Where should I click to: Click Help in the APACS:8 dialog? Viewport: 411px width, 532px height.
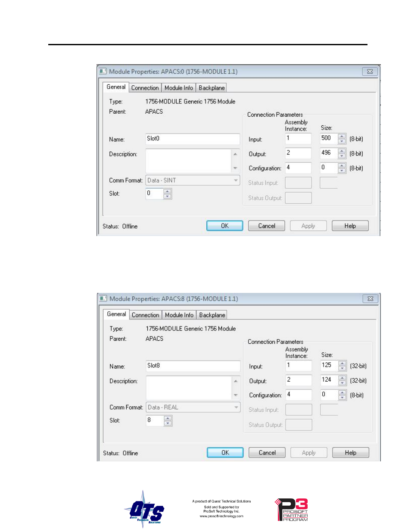pos(351,453)
